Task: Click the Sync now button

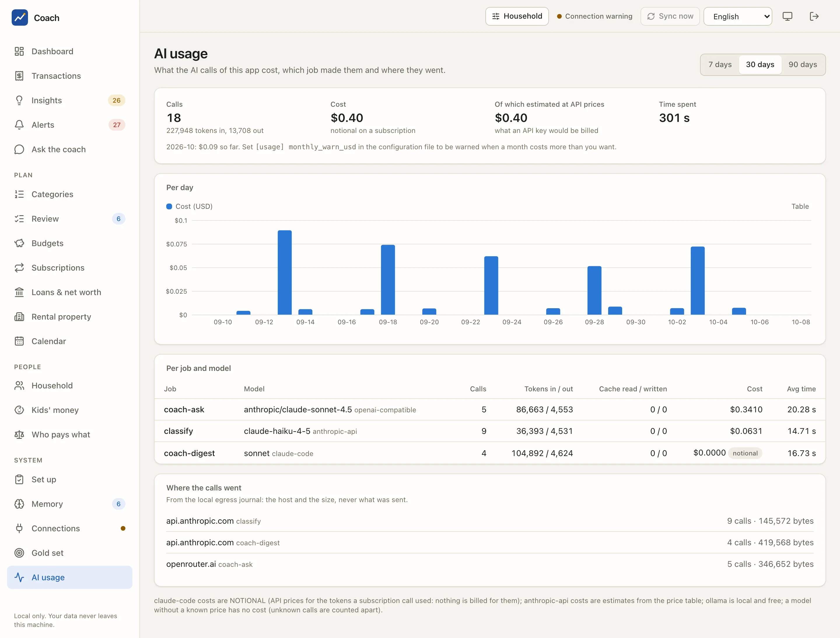Action: pyautogui.click(x=670, y=16)
